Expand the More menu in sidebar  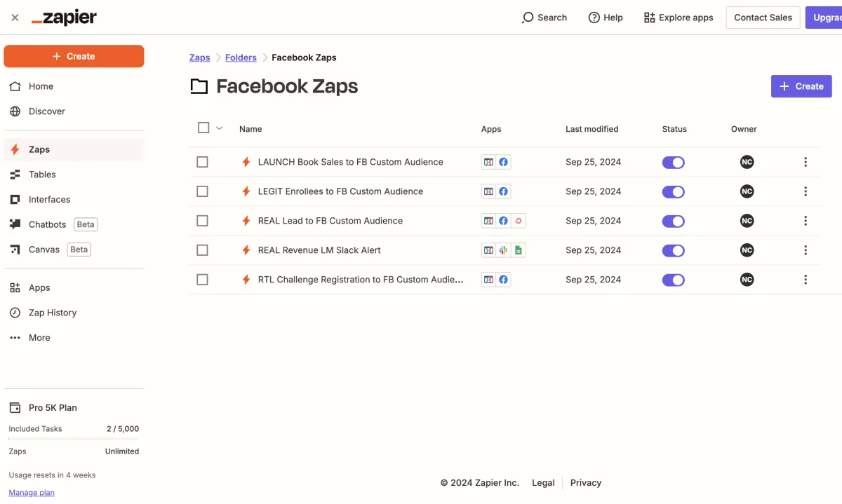point(74,338)
